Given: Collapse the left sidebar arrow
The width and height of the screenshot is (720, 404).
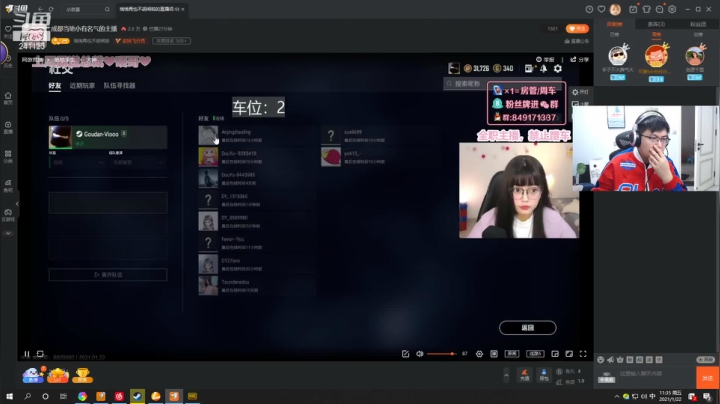Looking at the screenshot, I should click(17, 204).
